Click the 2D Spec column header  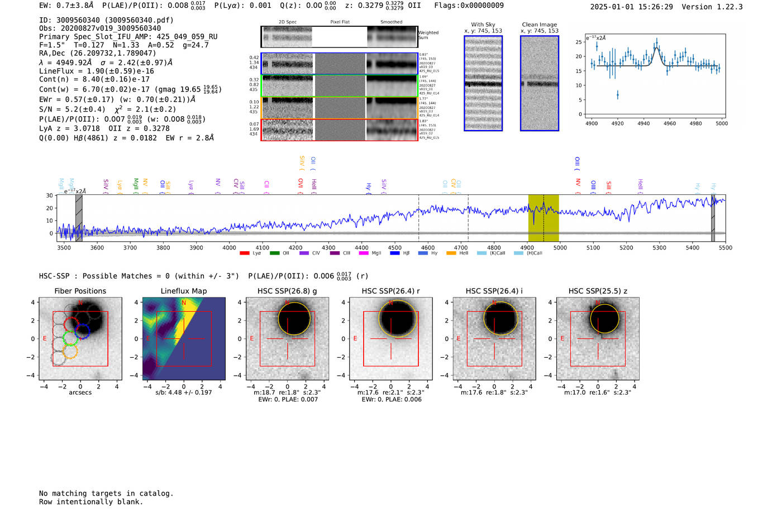(288, 22)
